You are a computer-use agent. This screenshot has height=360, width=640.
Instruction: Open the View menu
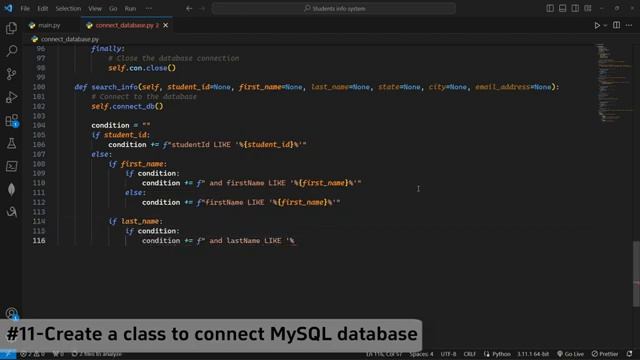[95, 9]
